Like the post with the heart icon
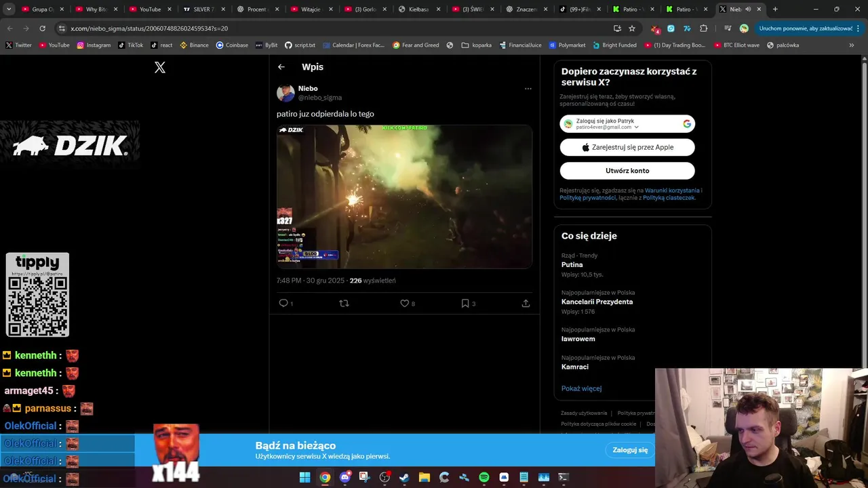868x488 pixels. click(x=404, y=303)
